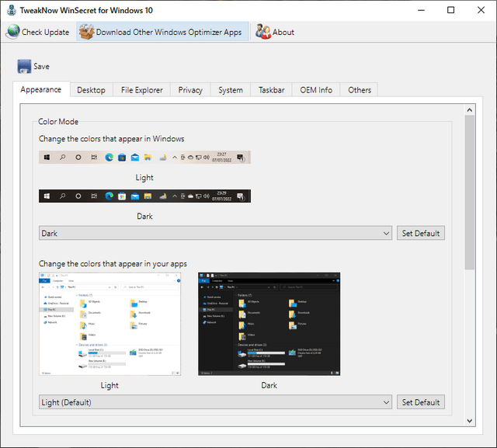Open the About toolbar item
The image size is (497, 448).
pyautogui.click(x=275, y=32)
